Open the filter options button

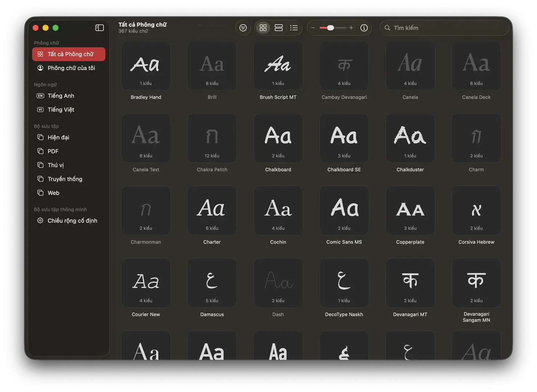(x=243, y=28)
